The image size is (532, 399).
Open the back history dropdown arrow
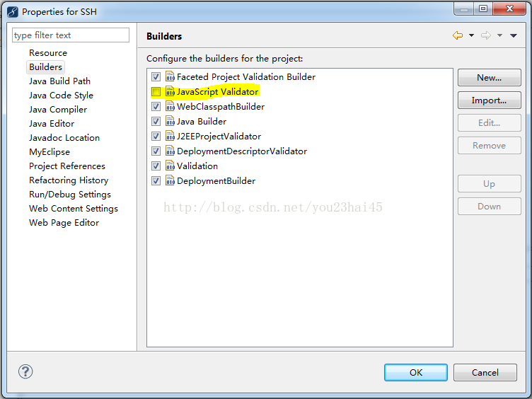[x=471, y=35]
